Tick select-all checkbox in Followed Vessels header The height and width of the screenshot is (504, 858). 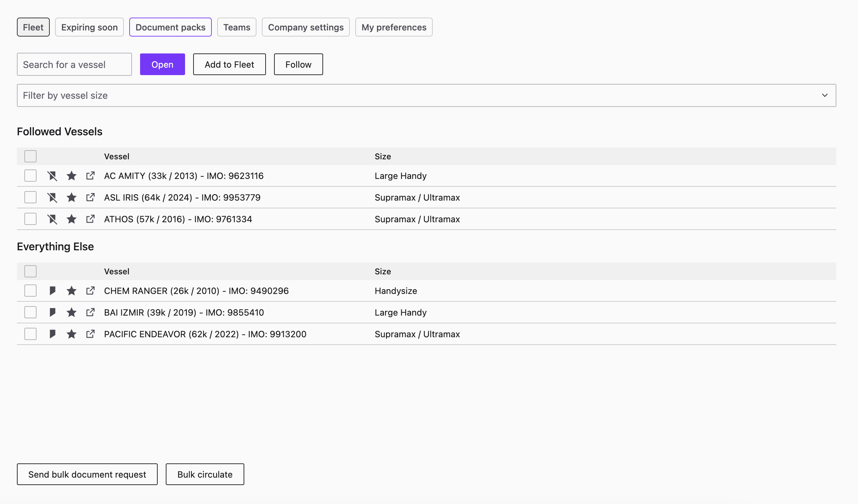click(30, 157)
